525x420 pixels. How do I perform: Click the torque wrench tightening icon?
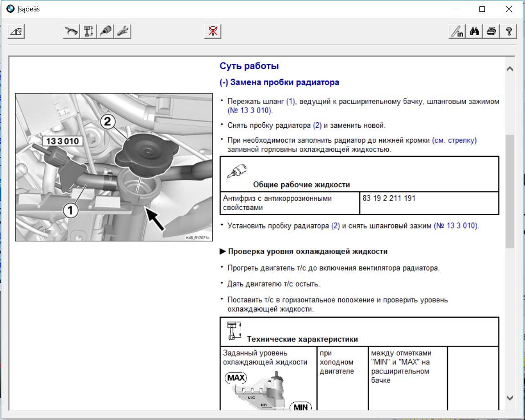71,31
